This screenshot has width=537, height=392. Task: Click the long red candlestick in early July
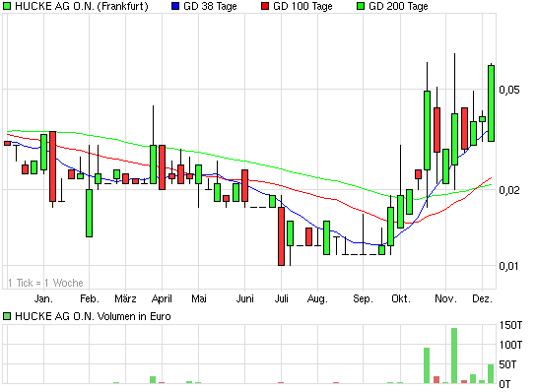(x=281, y=236)
